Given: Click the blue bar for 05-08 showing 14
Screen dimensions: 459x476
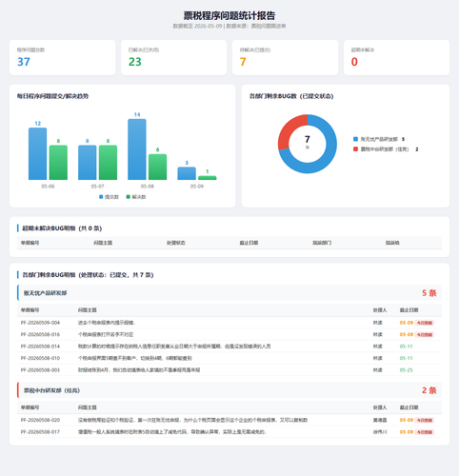Looking at the screenshot, I should (x=137, y=149).
